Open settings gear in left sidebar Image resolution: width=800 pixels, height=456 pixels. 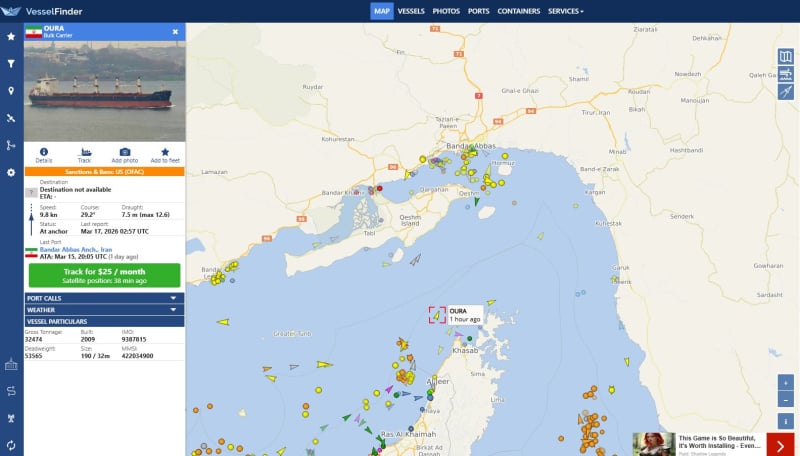[x=11, y=172]
